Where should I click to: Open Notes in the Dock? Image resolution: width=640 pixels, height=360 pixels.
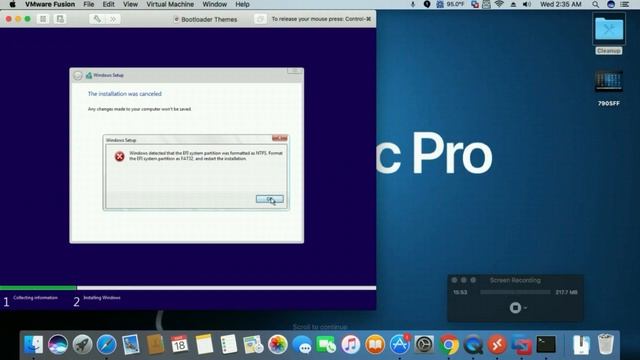click(204, 344)
